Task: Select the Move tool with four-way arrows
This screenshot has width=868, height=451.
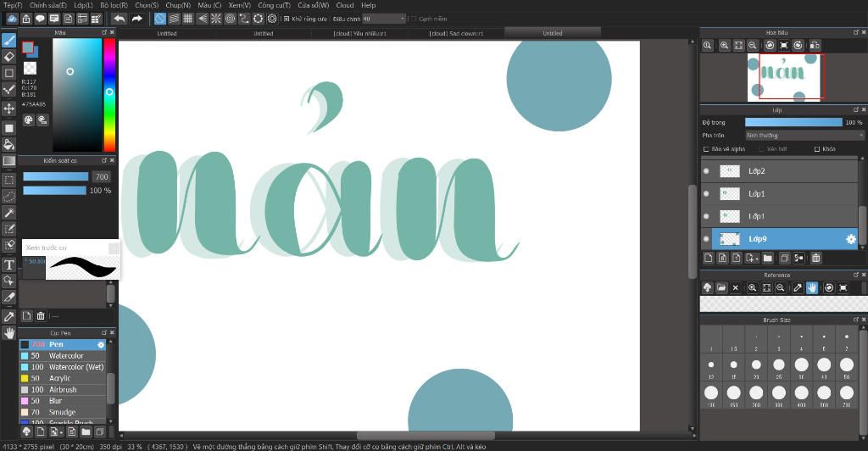Action: (x=8, y=108)
